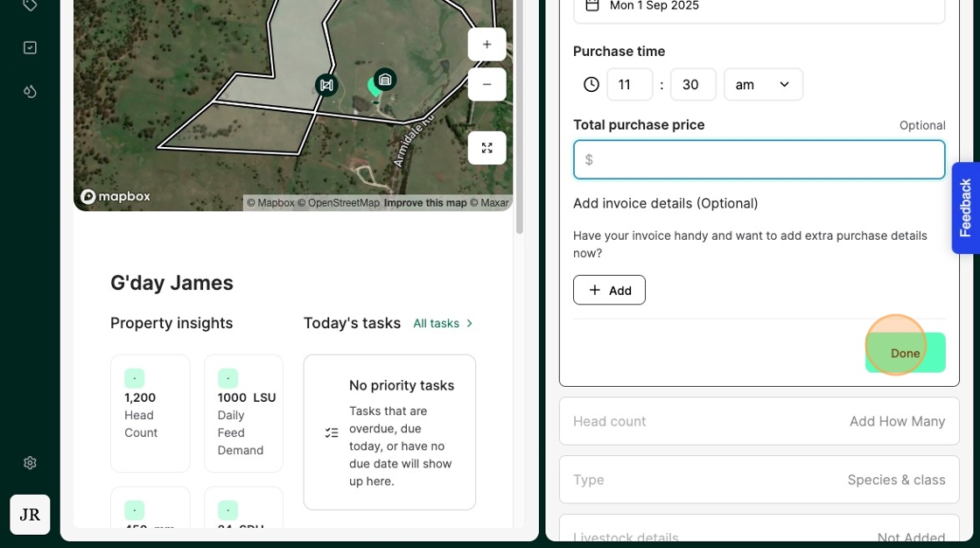Open the OpenStreetMap attribution link

point(338,203)
